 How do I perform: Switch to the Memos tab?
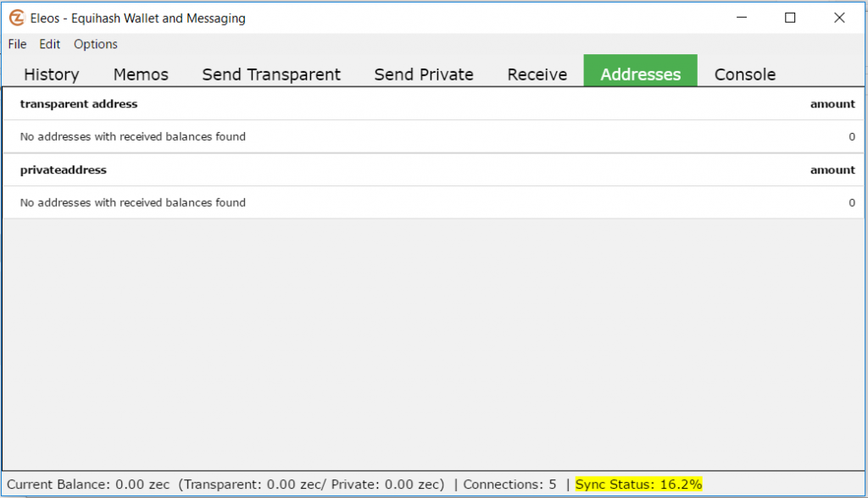(x=141, y=75)
